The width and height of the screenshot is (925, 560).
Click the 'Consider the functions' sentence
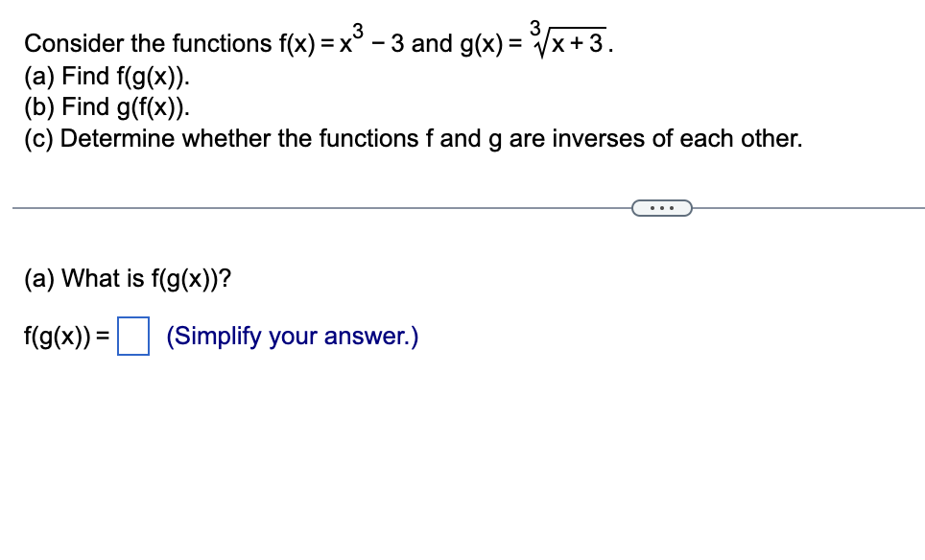click(144, 43)
